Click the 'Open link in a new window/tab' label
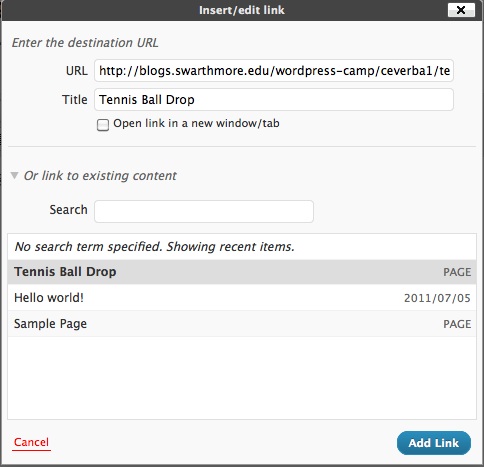The height and width of the screenshot is (467, 484). coord(196,123)
